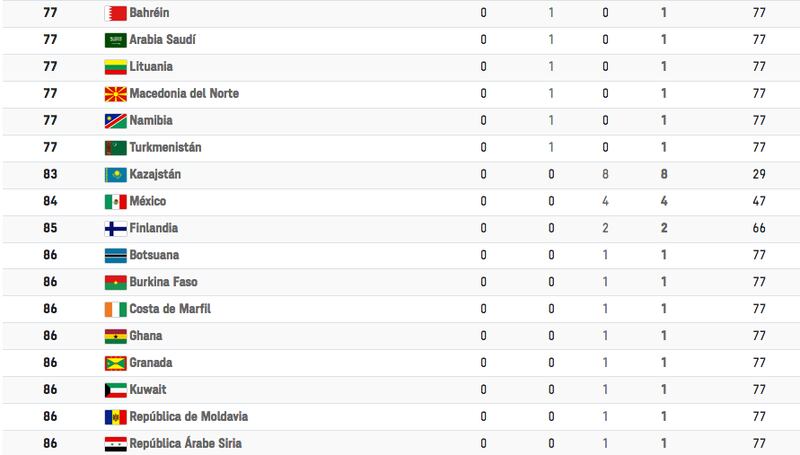The image size is (800, 455).
Task: Open the Costa de Marfil country link
Action: click(x=170, y=309)
